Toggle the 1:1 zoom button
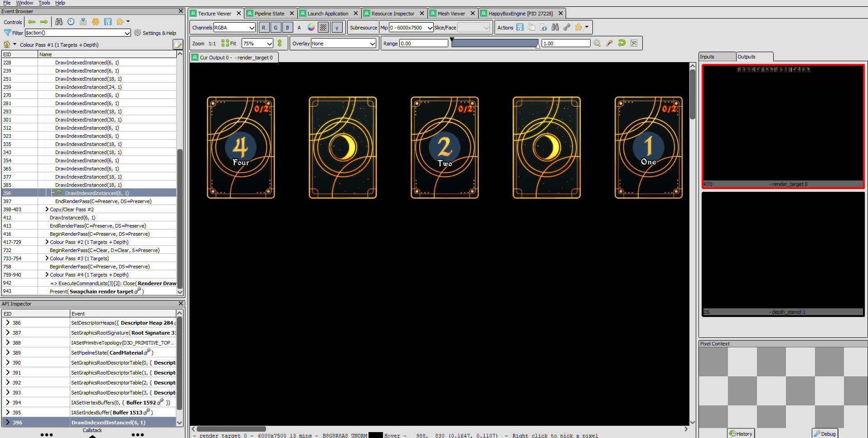Screen dimensions: 868x438 click(x=212, y=43)
